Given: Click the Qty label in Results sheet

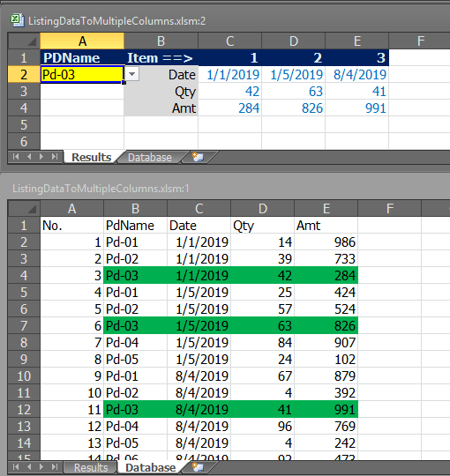Looking at the screenshot, I should point(161,92).
